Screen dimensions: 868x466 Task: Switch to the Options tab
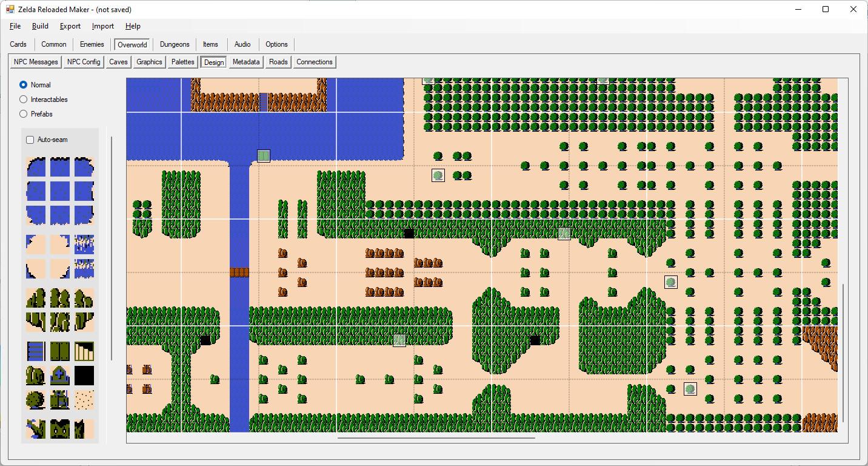coord(276,44)
